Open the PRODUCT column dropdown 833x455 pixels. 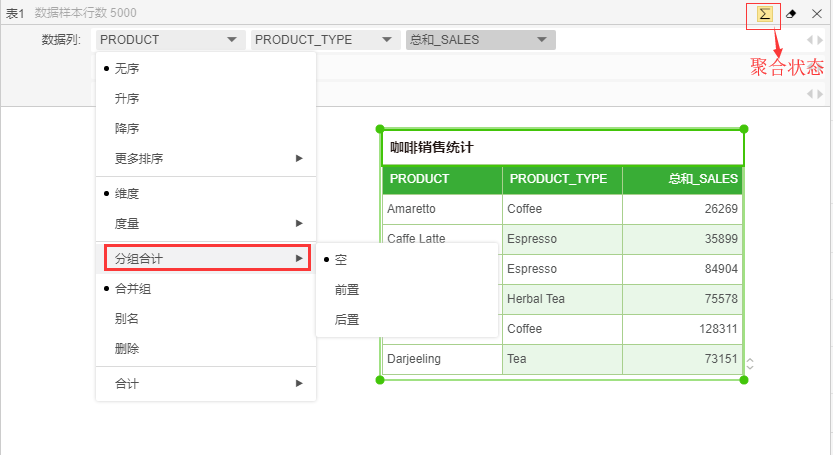click(x=170, y=40)
